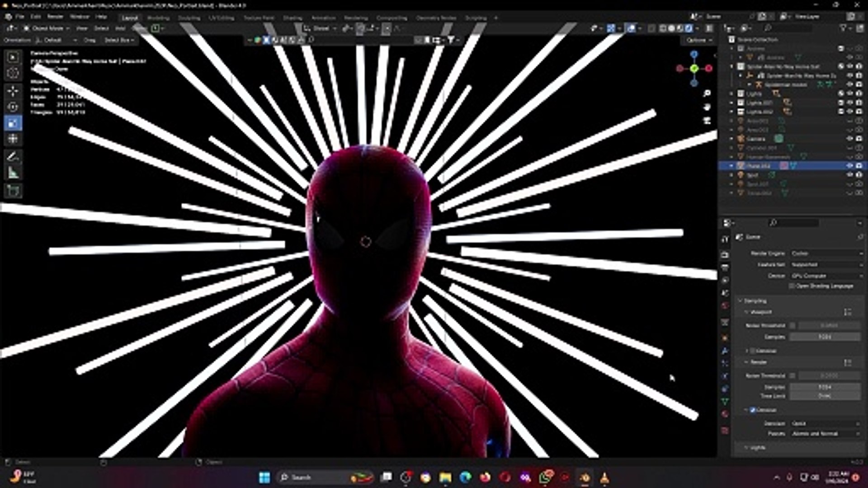Viewport: 868px width, 488px height.
Task: Select the Measure tool in the left toolbar
Action: click(13, 173)
